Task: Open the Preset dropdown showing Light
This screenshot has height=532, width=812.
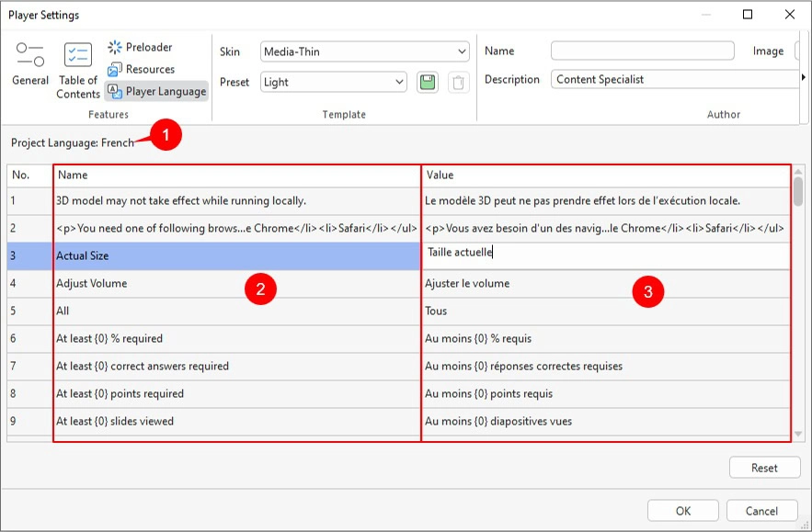Action: [x=334, y=82]
